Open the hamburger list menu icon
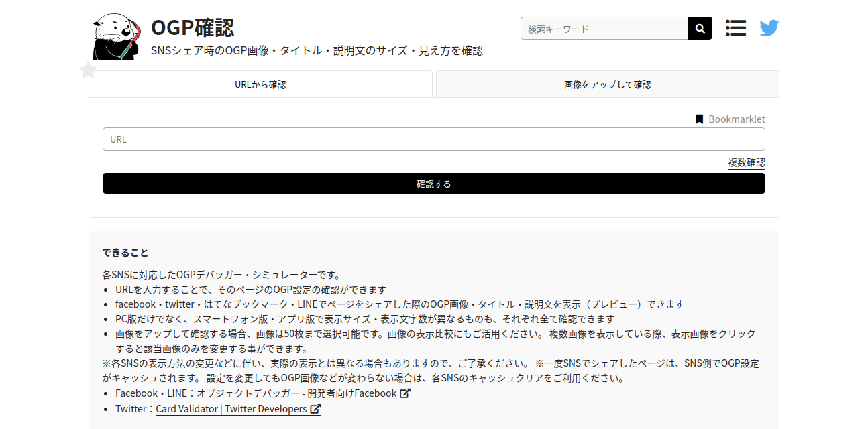The width and height of the screenshot is (868, 429). tap(736, 28)
